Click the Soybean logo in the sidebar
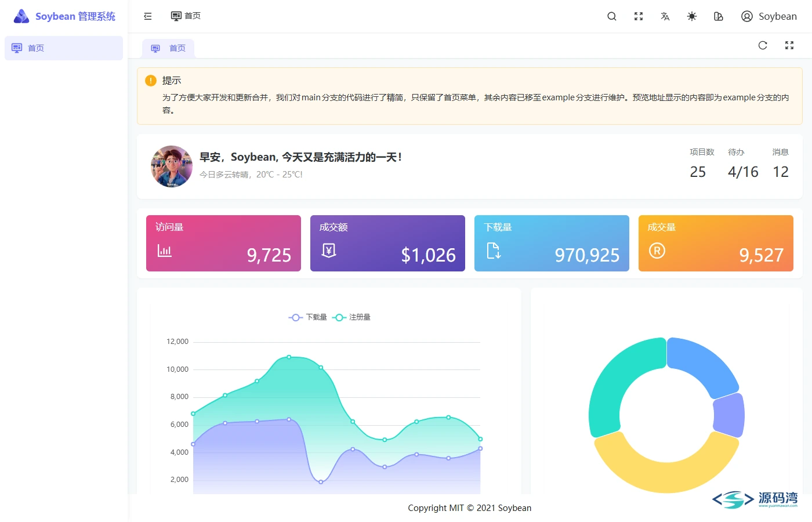 21,16
